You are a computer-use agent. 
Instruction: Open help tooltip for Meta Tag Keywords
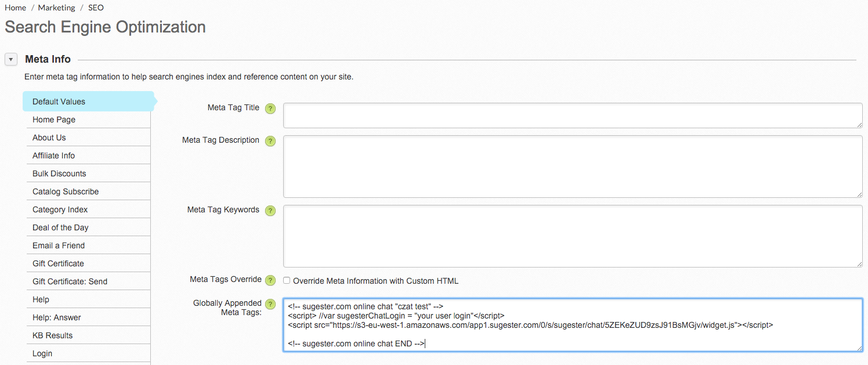(x=270, y=211)
